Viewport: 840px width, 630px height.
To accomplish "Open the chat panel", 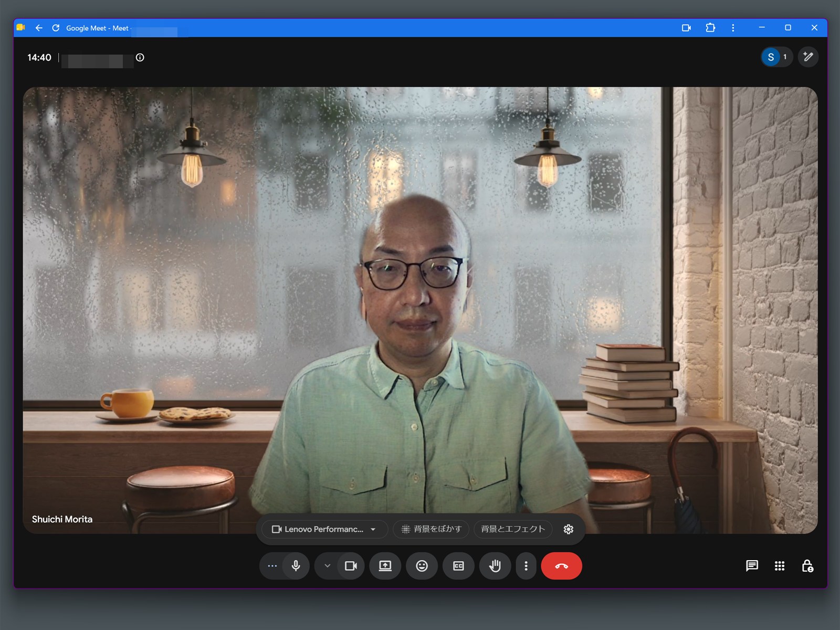I will tap(752, 566).
